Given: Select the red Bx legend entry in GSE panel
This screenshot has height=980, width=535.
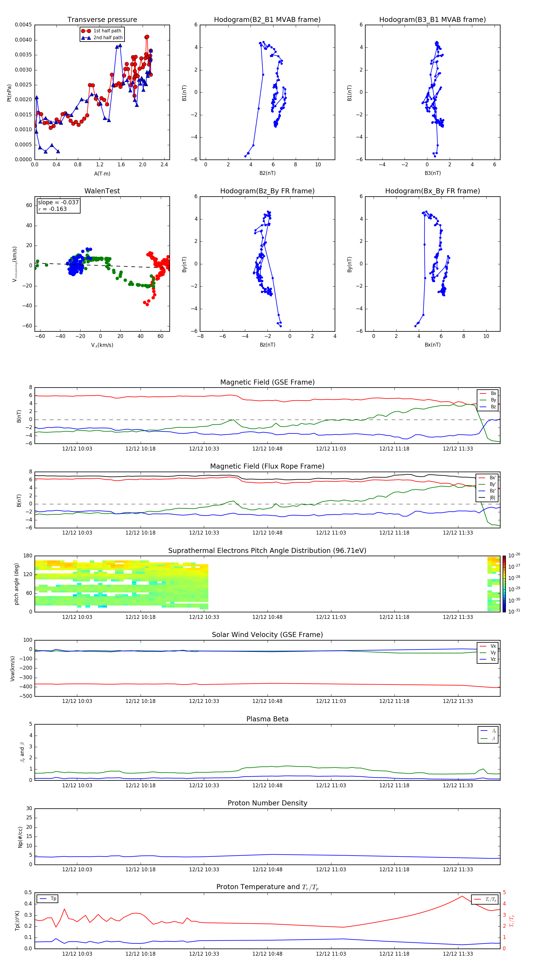Looking at the screenshot, I should pos(488,393).
